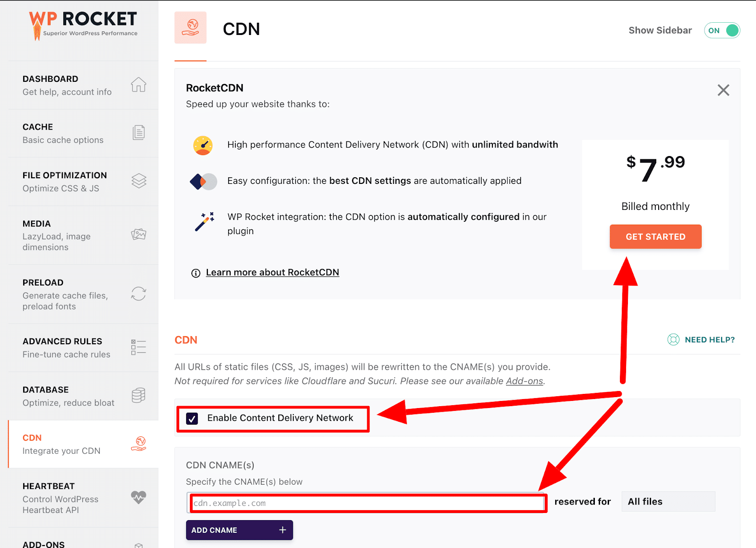This screenshot has height=548, width=756.
Task: Uncheck Enable Content Delivery Network
Action: pyautogui.click(x=192, y=418)
